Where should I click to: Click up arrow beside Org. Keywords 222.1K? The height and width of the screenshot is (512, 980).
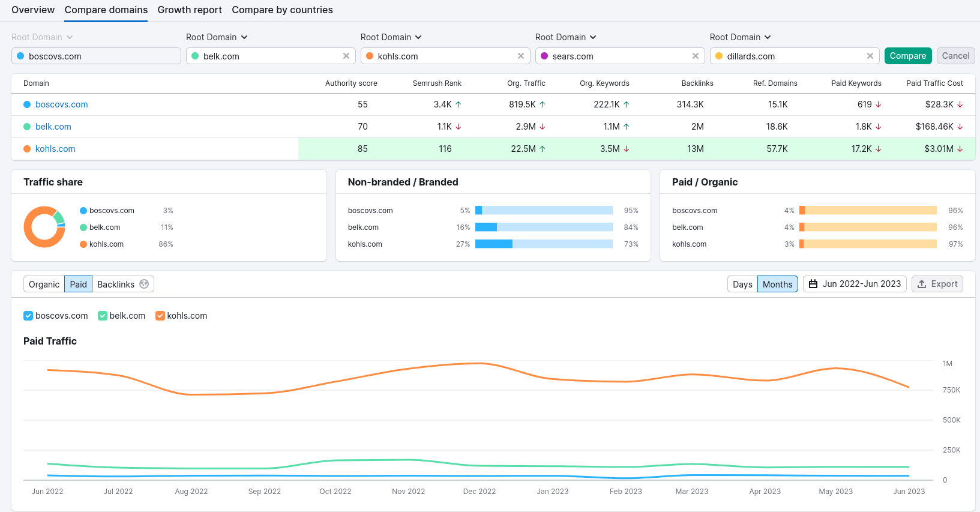[627, 104]
